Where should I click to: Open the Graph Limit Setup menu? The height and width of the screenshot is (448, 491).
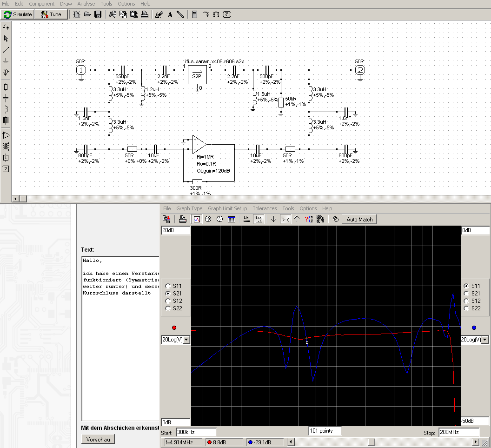click(x=227, y=208)
